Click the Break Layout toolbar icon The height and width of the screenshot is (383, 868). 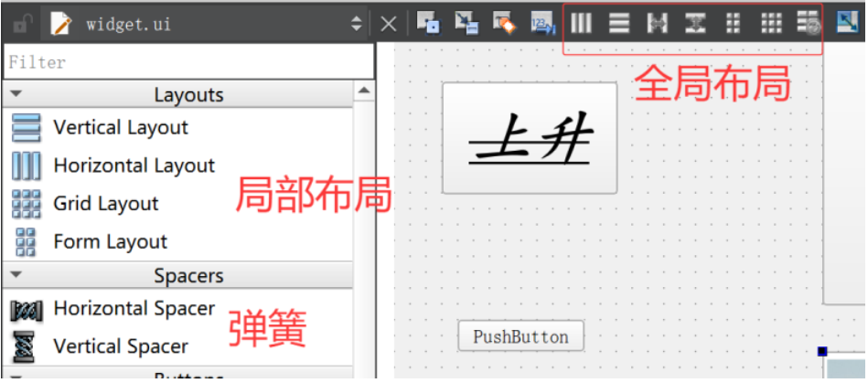[x=806, y=24]
